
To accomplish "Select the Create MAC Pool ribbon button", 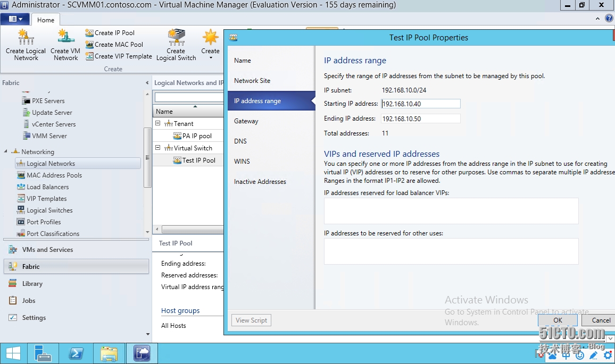I will pyautogui.click(x=114, y=45).
